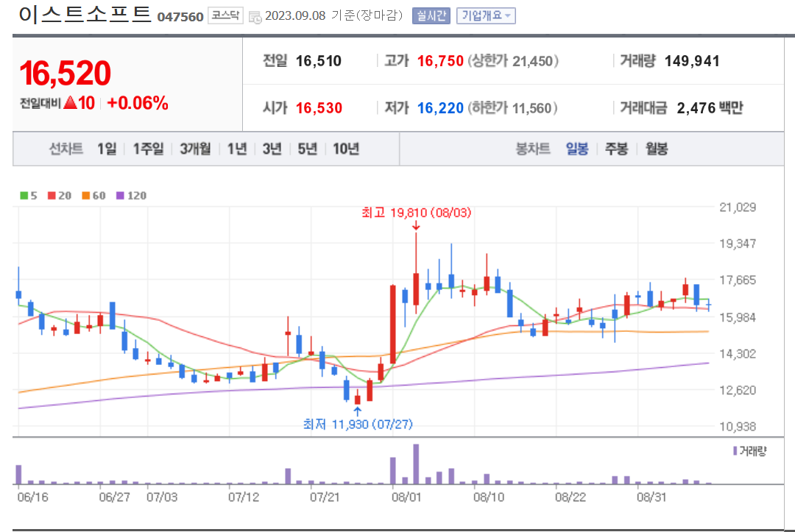The width and height of the screenshot is (795, 532).
Task: Click the orange 60-day moving average swatch
Action: 85,196
